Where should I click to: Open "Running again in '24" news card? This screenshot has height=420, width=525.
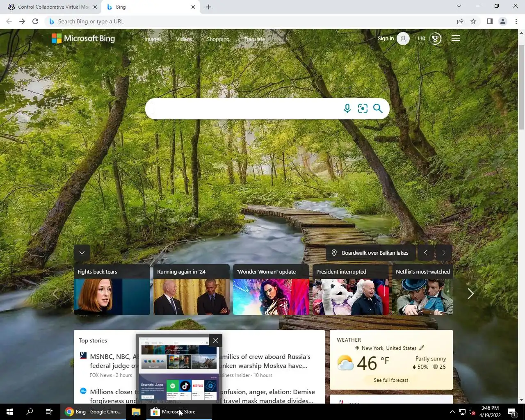192,290
